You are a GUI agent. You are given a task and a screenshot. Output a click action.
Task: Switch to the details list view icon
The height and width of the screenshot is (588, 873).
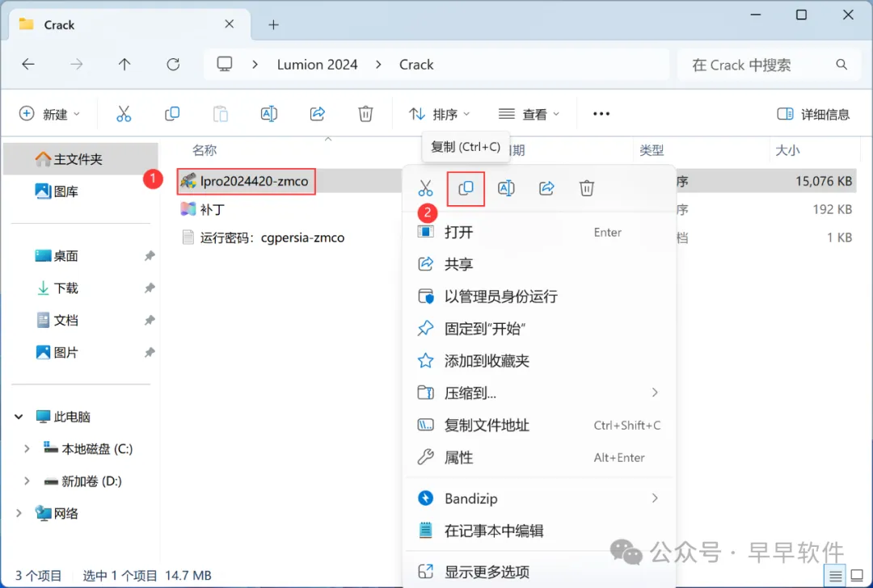(x=835, y=577)
